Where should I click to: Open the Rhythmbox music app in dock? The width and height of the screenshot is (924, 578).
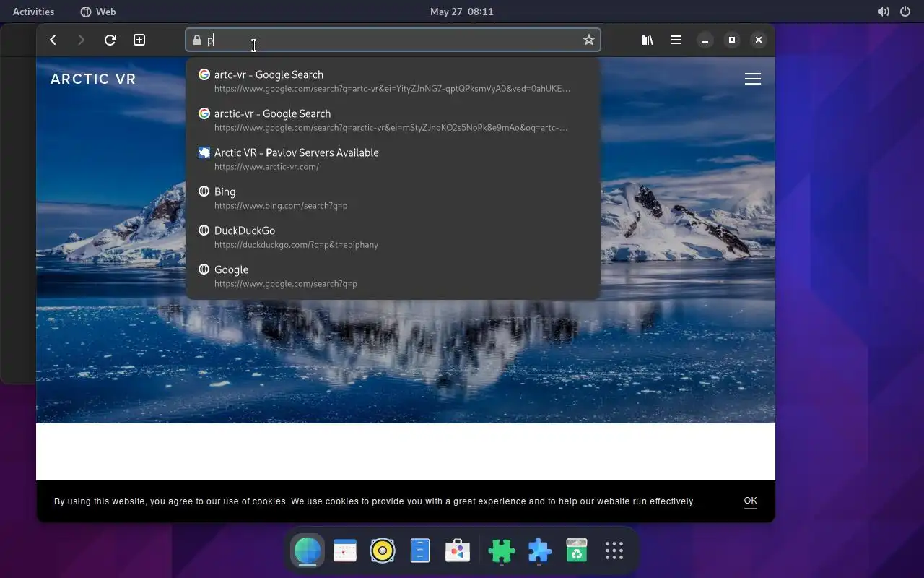(383, 551)
